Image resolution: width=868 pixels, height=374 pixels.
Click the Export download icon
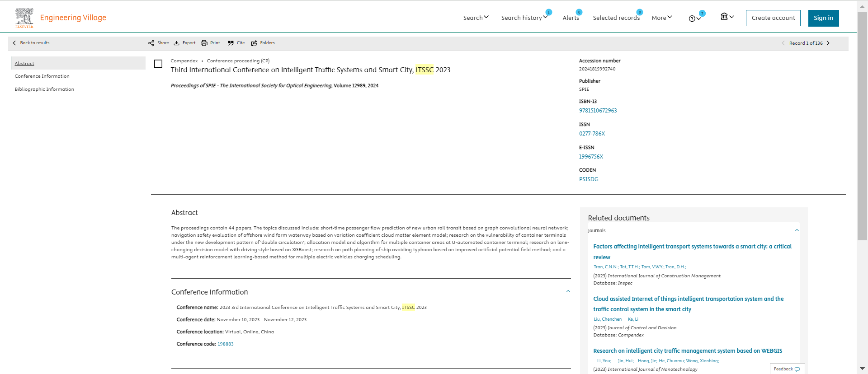(x=177, y=43)
